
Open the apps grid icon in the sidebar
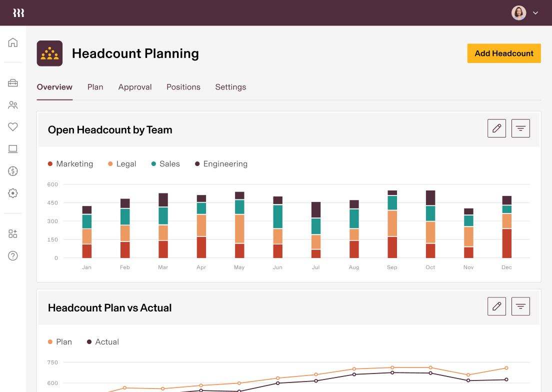click(13, 233)
